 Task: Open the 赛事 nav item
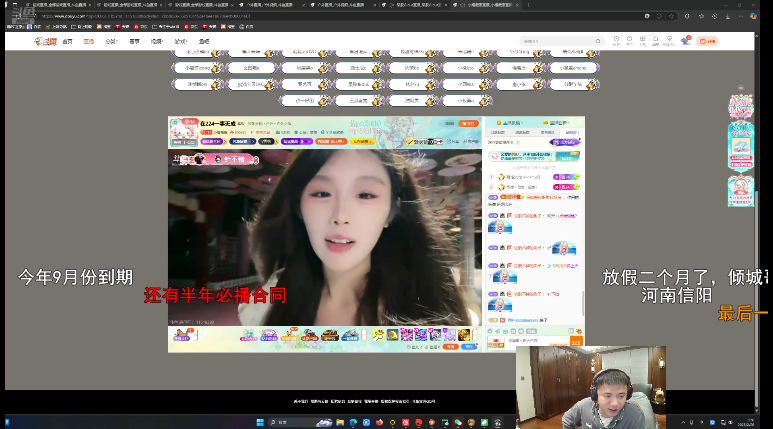click(134, 41)
